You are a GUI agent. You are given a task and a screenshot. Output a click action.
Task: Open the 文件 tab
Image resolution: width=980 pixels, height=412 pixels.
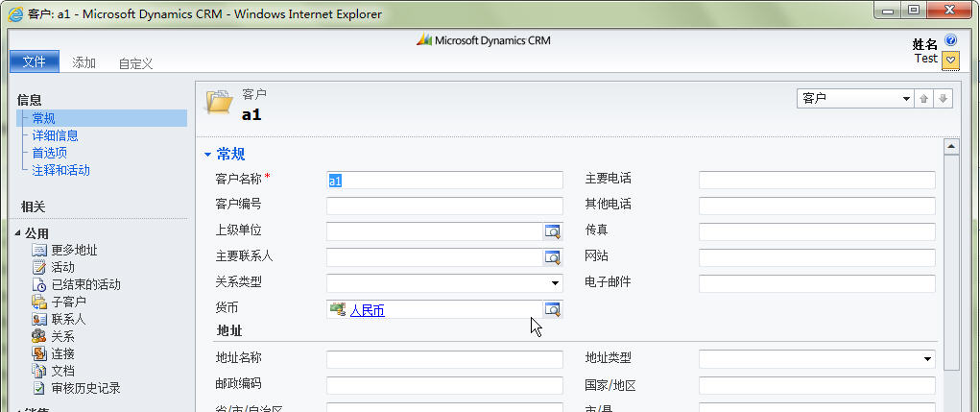click(35, 61)
